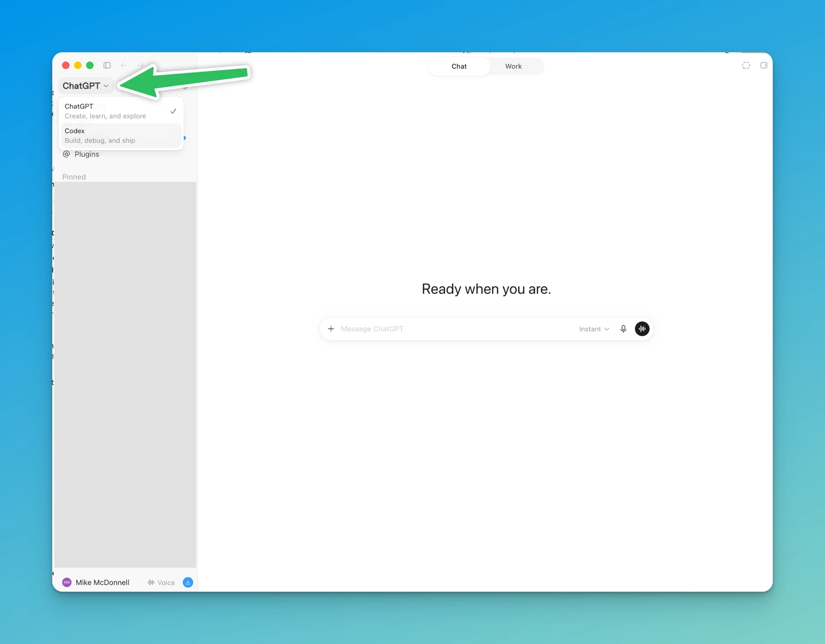Minimize the window with yellow button
Viewport: 825px width, 644px height.
pos(78,65)
